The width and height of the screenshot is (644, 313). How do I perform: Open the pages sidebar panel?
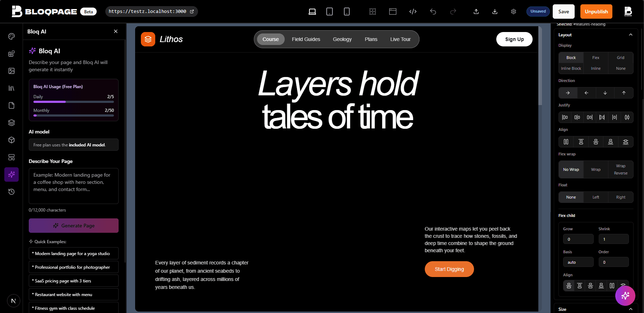(11, 105)
